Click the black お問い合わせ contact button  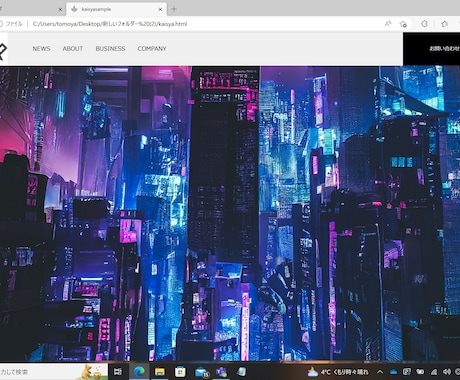[x=431, y=49]
